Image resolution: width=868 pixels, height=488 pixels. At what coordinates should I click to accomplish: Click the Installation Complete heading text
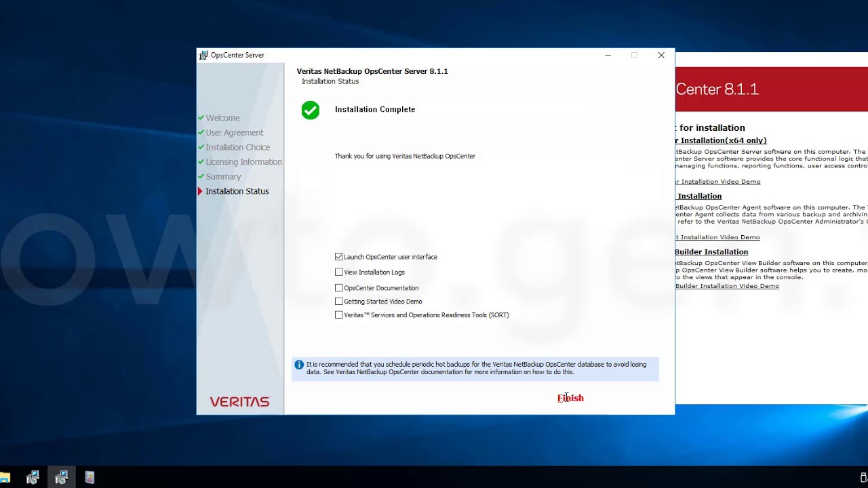tap(375, 109)
